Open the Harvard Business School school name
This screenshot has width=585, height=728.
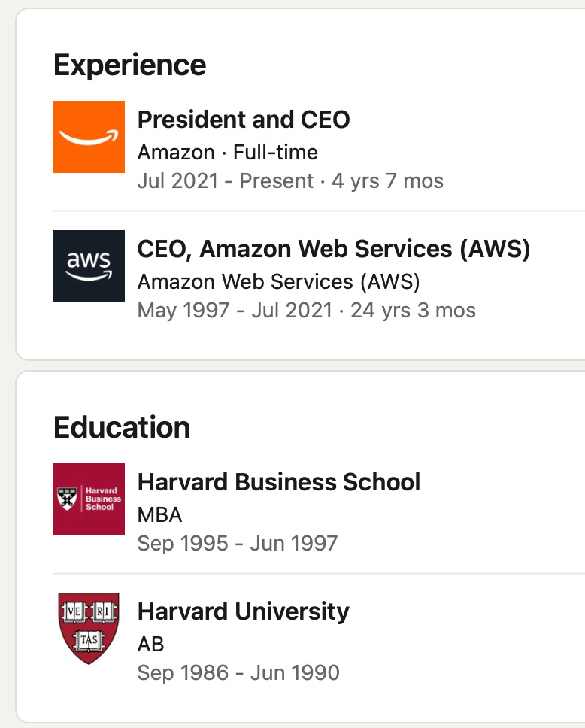point(279,482)
